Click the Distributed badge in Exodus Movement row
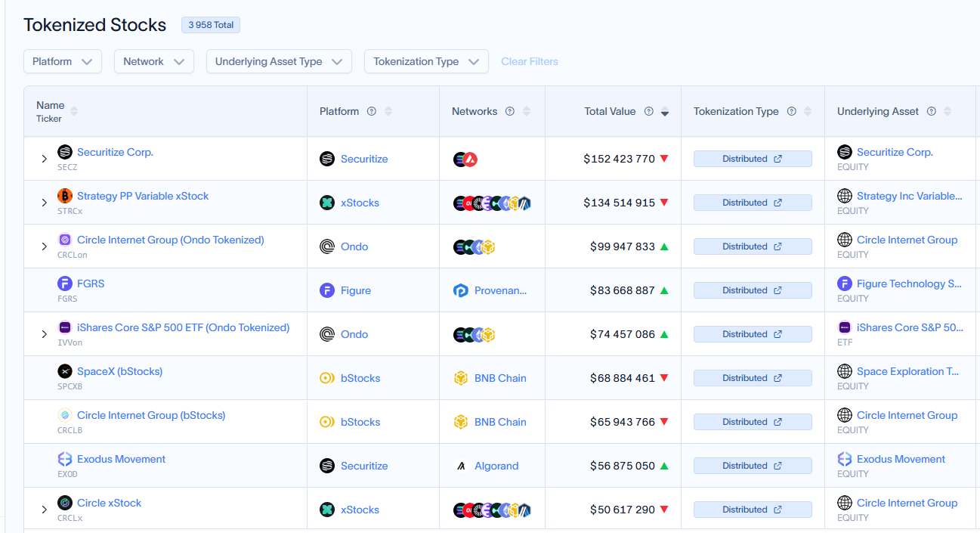The image size is (980, 533). (x=753, y=466)
